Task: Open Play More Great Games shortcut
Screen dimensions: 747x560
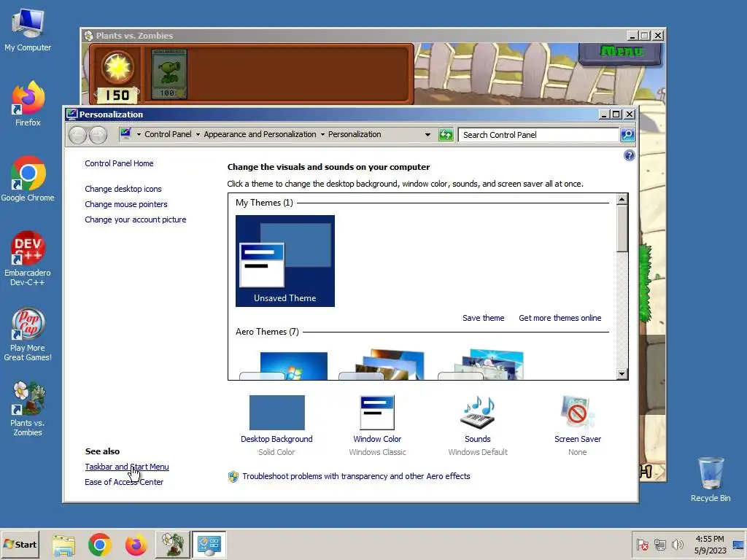Action: tap(28, 334)
